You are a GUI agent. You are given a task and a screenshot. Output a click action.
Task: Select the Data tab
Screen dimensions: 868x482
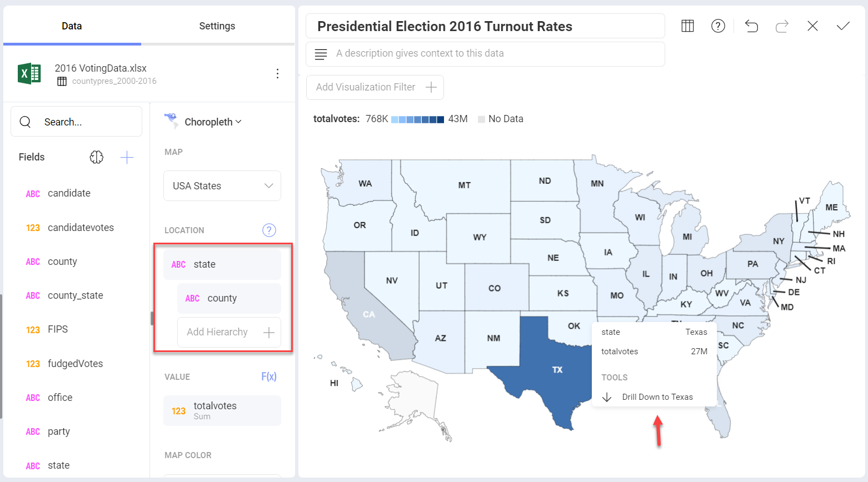pos(72,26)
